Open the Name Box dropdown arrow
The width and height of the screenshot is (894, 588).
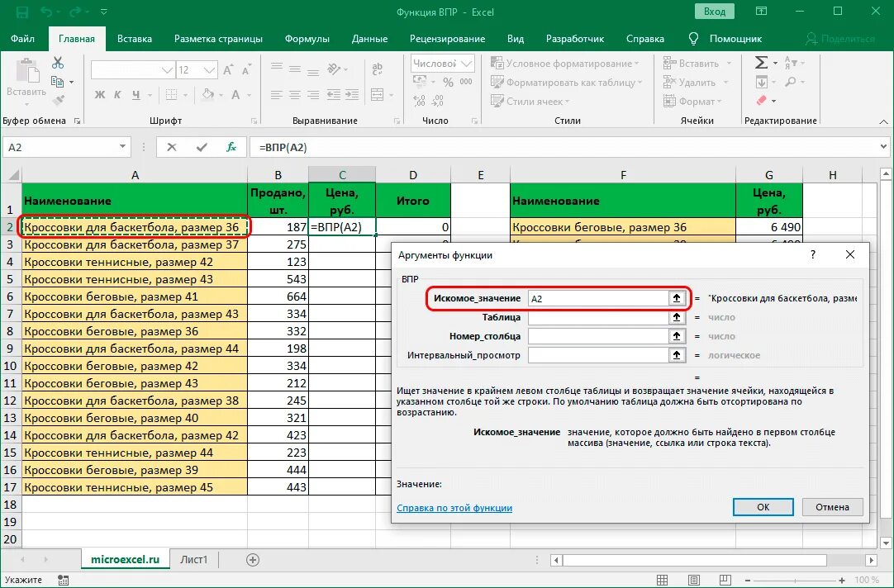click(x=122, y=147)
